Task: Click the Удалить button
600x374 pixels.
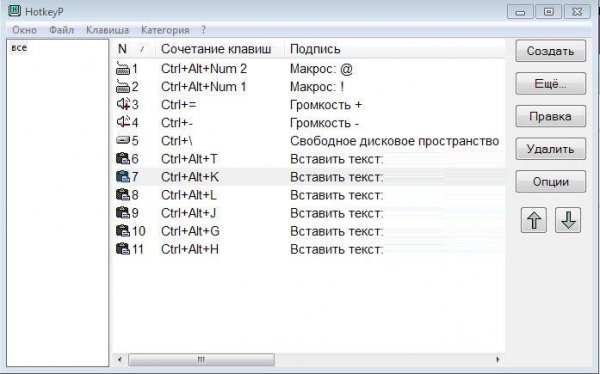Action: click(x=551, y=149)
